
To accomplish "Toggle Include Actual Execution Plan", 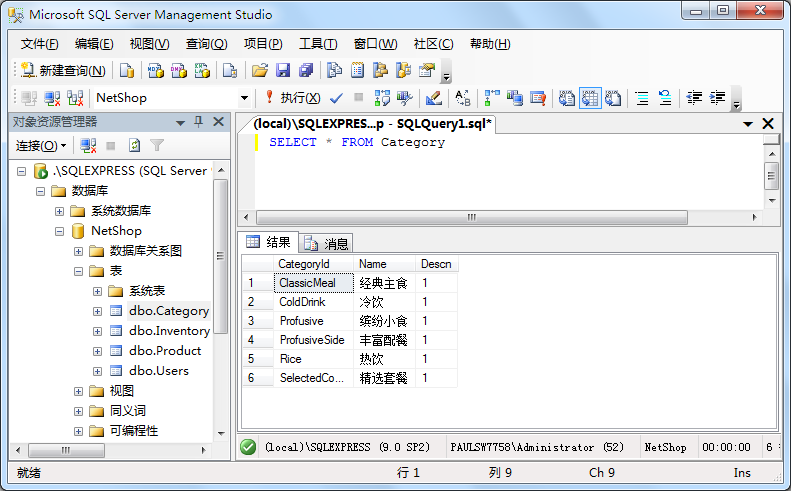I will [492, 98].
